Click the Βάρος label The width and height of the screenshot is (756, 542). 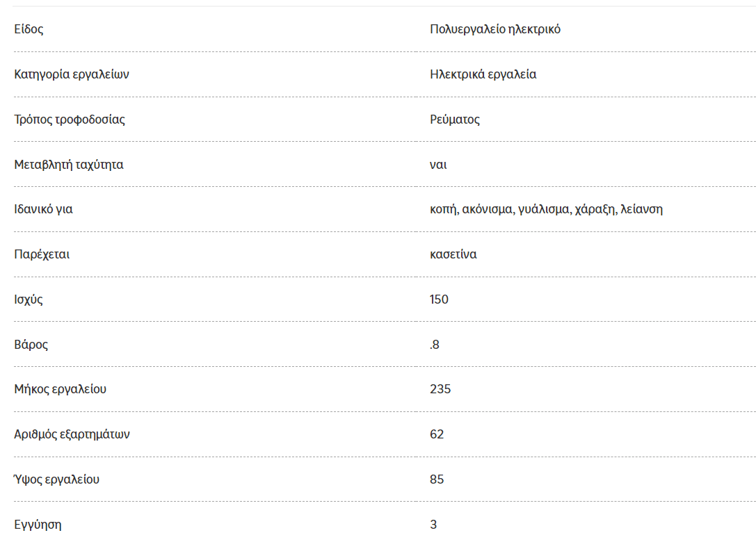[x=31, y=345]
